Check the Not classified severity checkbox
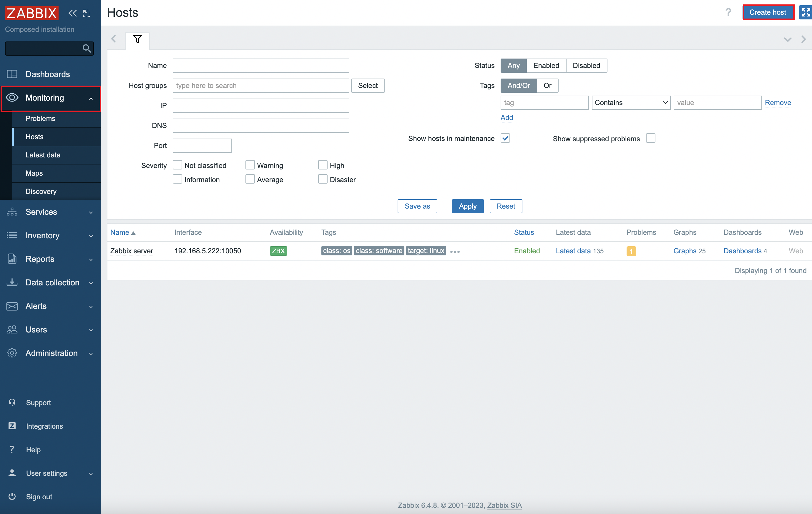 tap(177, 165)
